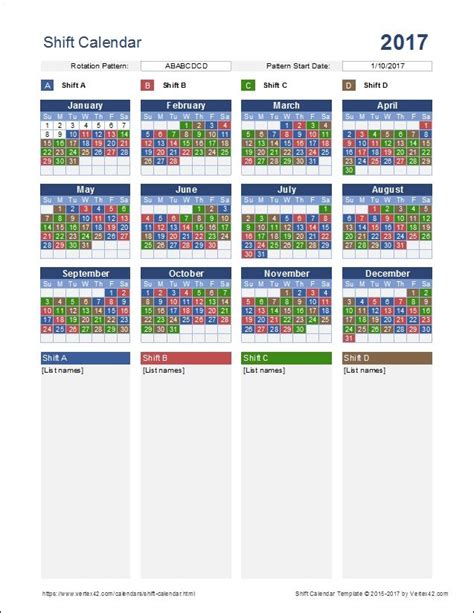
Task: Click the blue Shift A names header
Action: (85, 358)
